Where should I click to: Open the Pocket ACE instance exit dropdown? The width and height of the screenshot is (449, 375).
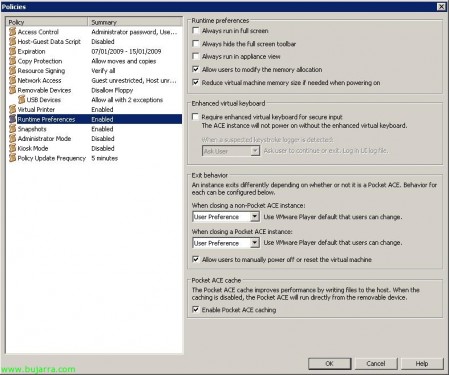[255, 243]
